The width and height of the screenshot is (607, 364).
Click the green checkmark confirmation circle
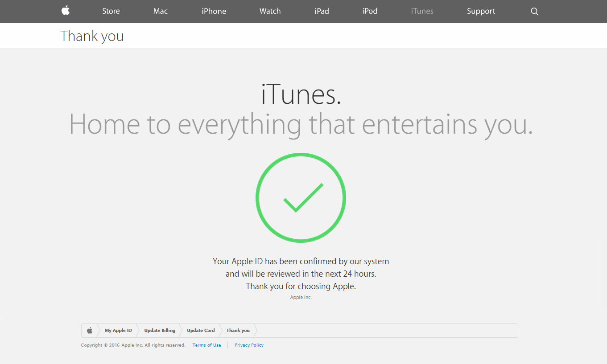(301, 198)
